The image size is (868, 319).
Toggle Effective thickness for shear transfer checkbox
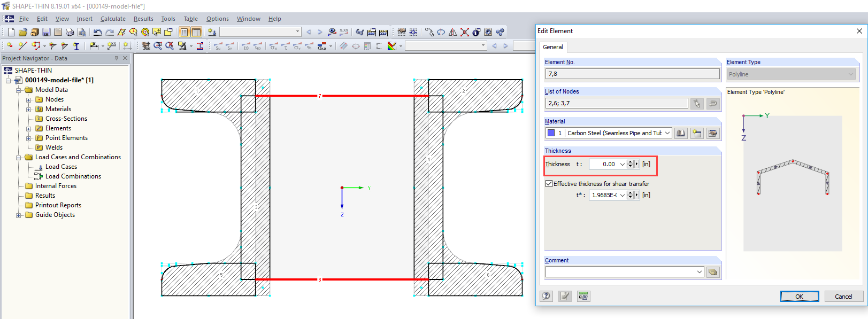point(549,183)
